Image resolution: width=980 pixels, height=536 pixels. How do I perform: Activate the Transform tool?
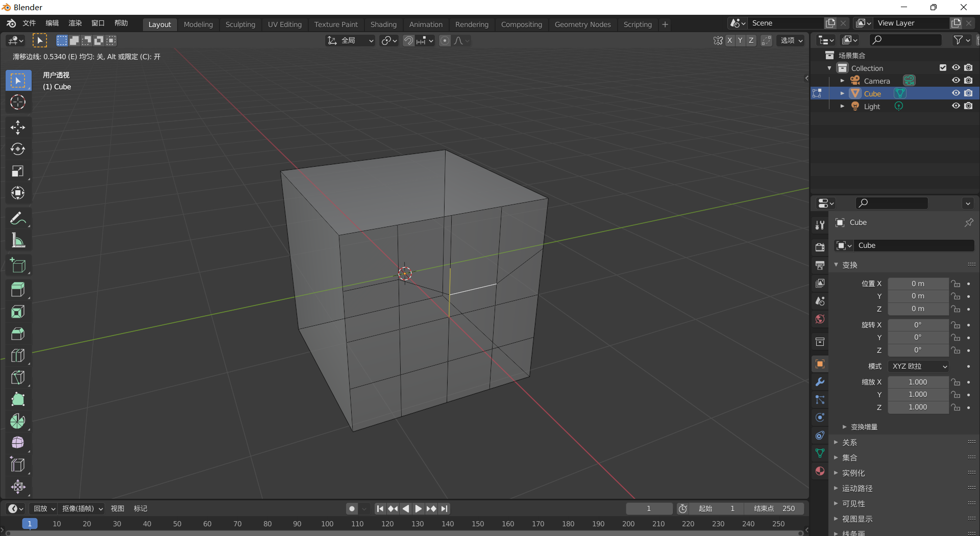pyautogui.click(x=18, y=193)
